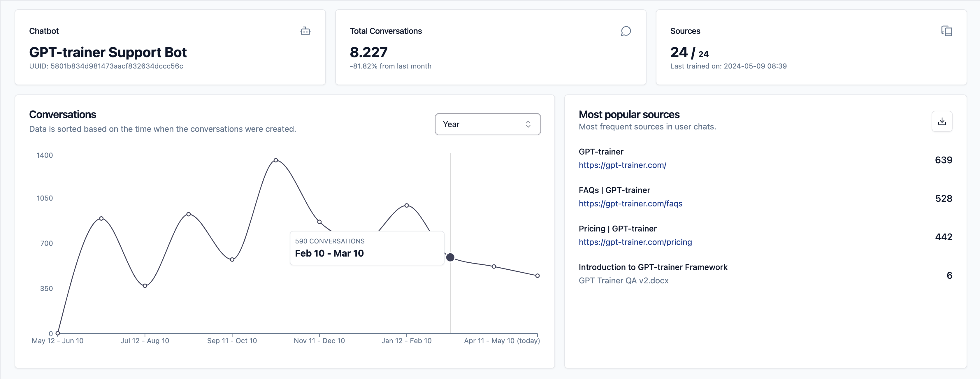This screenshot has height=379, width=980.
Task: Click the GPT-trainer Support Bot title
Action: coord(108,52)
